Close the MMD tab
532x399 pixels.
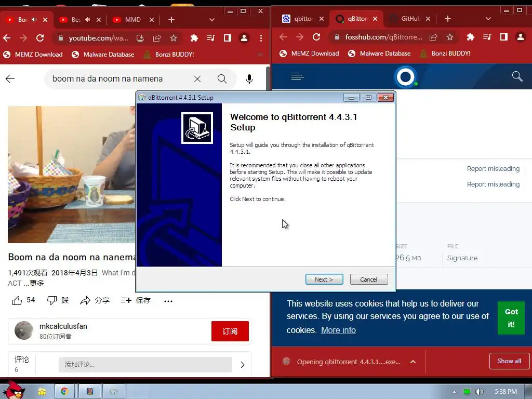coord(152,20)
